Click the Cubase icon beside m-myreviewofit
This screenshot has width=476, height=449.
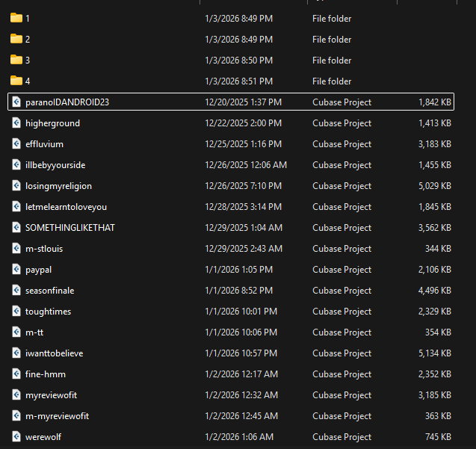16,416
